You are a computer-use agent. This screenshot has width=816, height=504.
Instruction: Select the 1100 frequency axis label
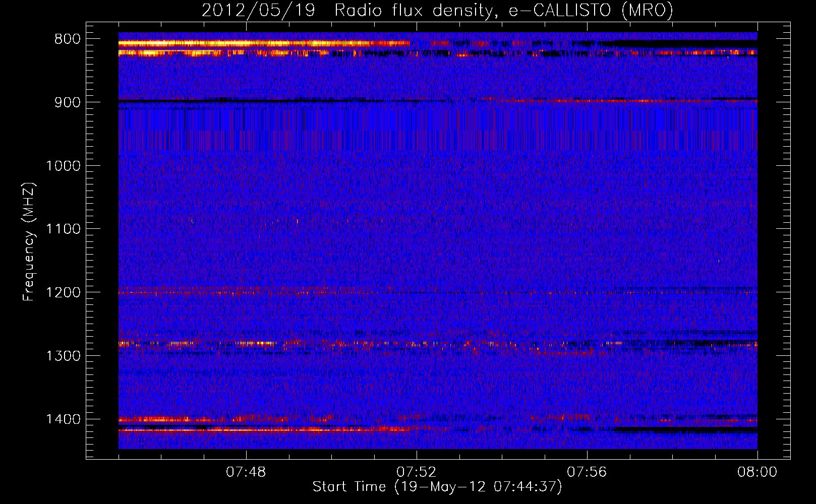pyautogui.click(x=64, y=229)
